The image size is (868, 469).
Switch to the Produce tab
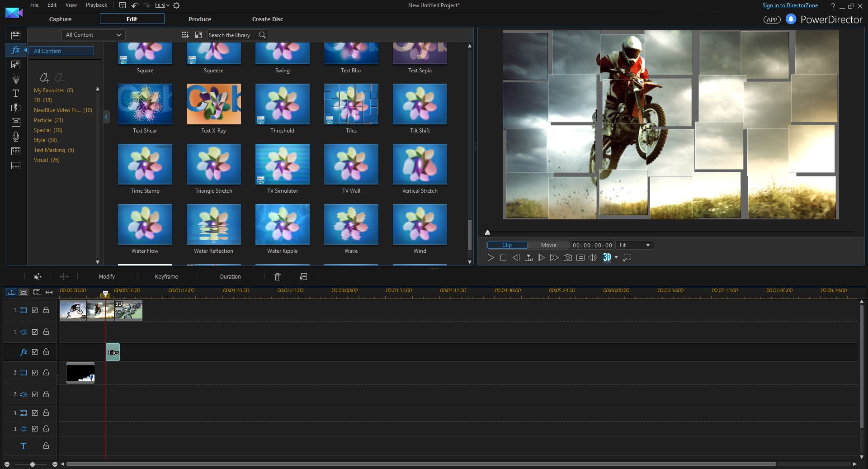click(x=200, y=19)
